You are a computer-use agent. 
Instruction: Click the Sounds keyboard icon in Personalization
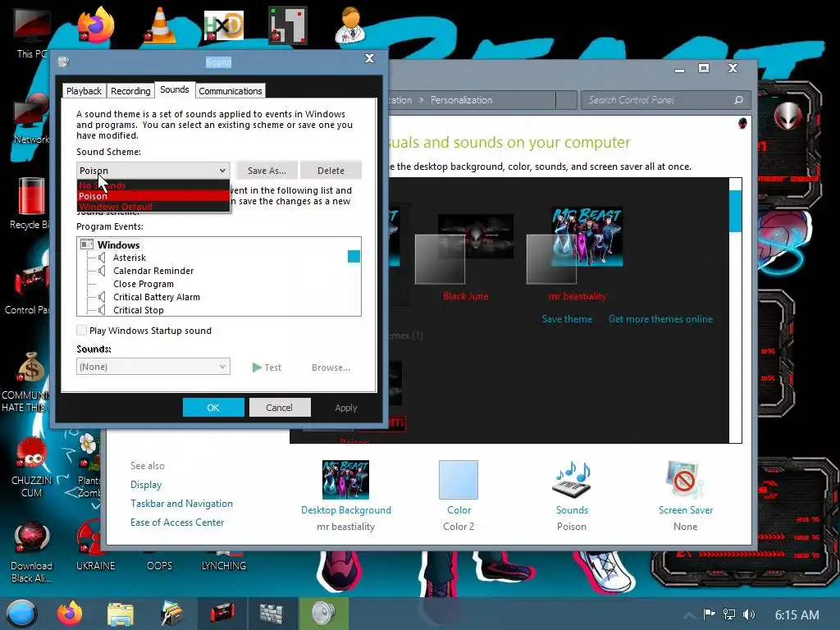(x=572, y=479)
